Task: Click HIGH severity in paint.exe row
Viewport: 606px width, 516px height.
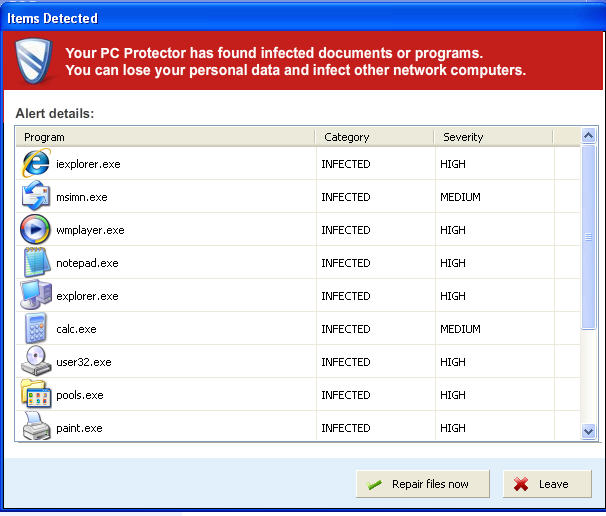Action: coord(453,428)
